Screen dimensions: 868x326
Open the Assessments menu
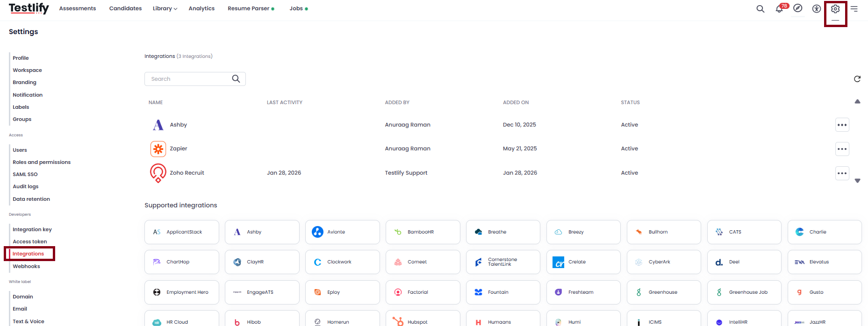tap(78, 8)
